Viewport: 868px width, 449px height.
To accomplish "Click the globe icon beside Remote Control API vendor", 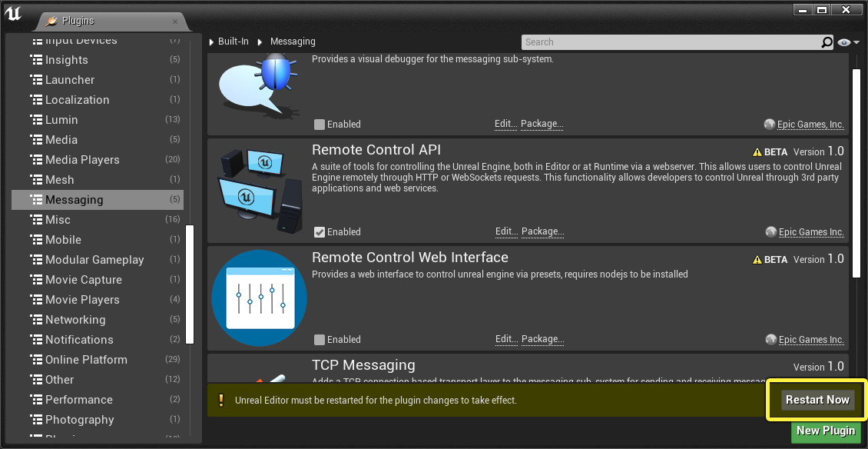I will (x=770, y=231).
